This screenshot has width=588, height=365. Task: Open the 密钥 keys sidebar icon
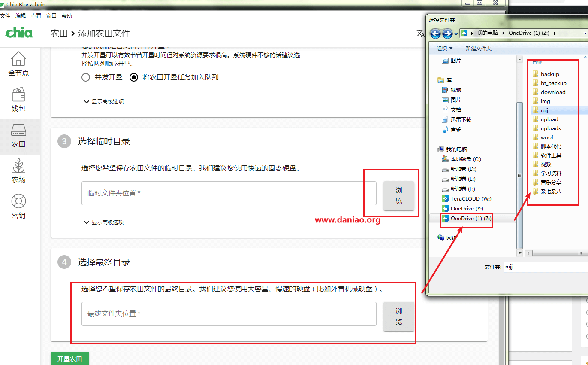(x=19, y=207)
